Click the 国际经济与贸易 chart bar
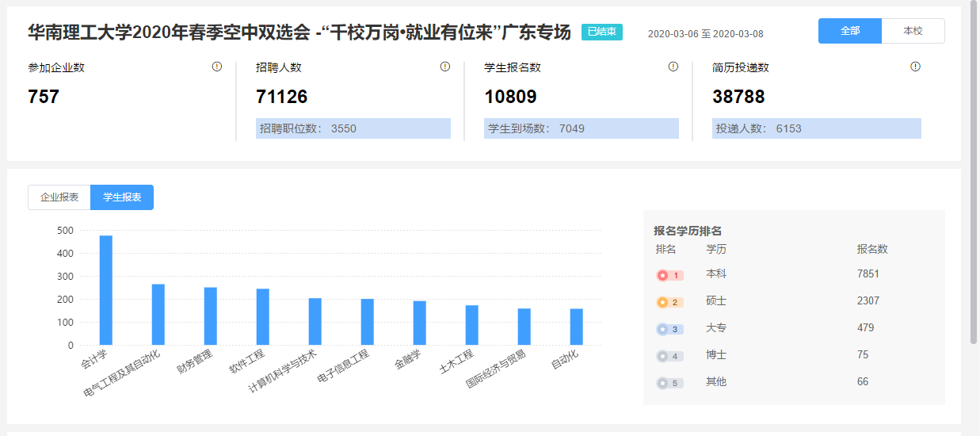 coord(524,327)
